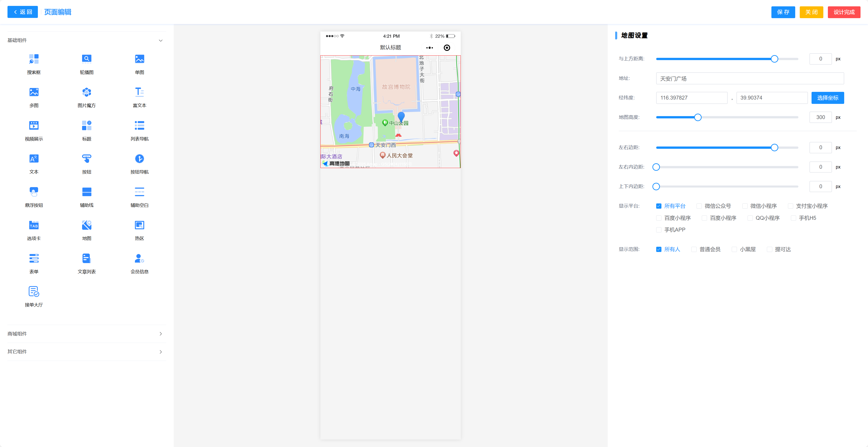The height and width of the screenshot is (447, 868).
Task: Collapse the 基础组件 section
Action: (x=160, y=40)
